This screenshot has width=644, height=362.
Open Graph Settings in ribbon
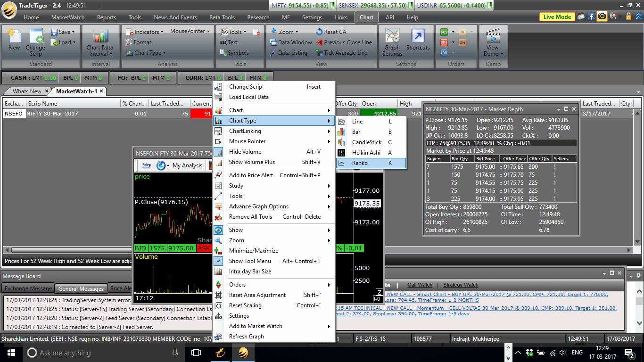(x=392, y=42)
